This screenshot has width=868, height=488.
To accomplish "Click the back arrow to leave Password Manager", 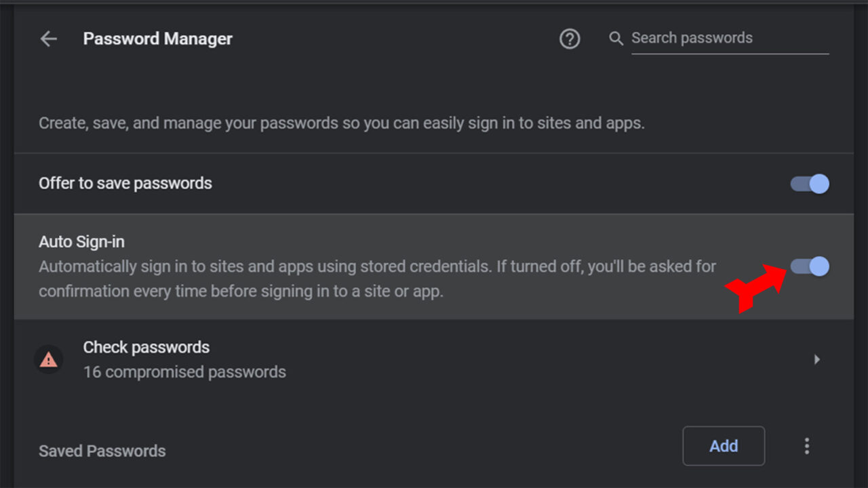I will pos(47,39).
